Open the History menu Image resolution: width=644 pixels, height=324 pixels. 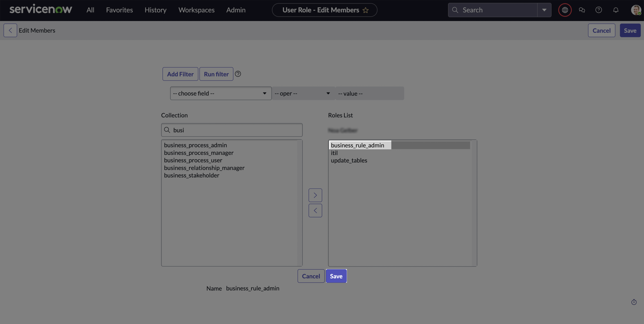155,10
